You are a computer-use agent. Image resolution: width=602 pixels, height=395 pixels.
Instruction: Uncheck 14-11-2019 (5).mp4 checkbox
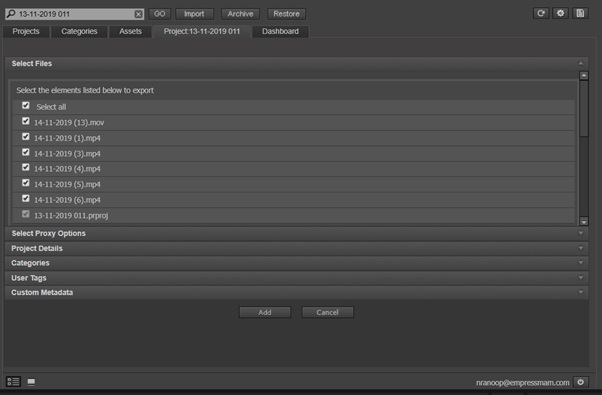coord(26,183)
